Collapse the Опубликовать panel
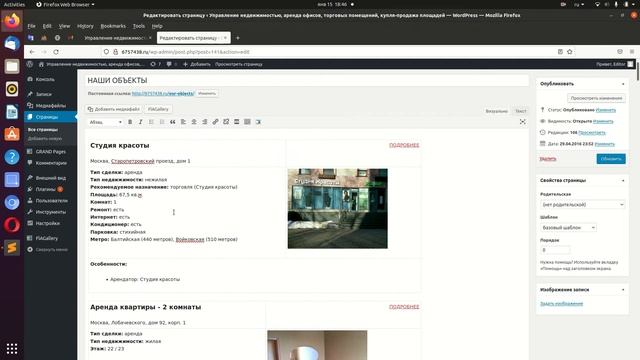640x360 pixels. pyautogui.click(x=623, y=84)
